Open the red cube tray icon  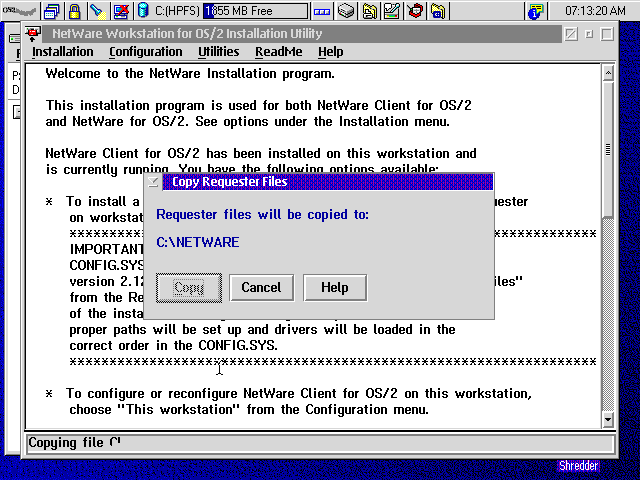415,11
